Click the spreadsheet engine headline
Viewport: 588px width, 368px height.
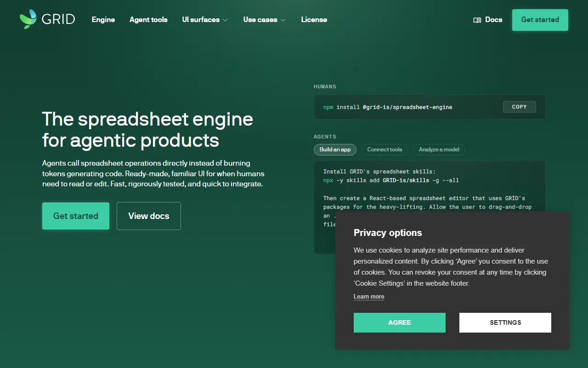click(147, 130)
